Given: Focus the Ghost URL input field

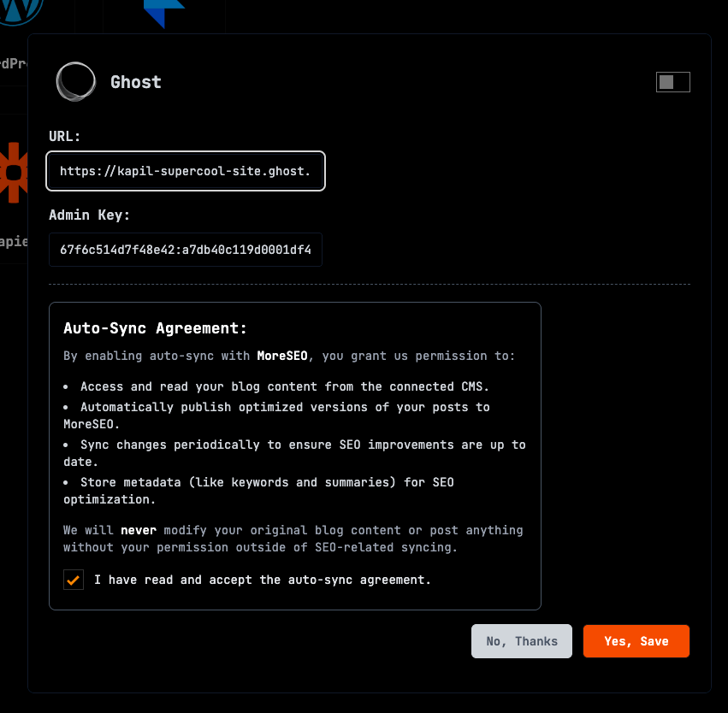Looking at the screenshot, I should coord(186,171).
